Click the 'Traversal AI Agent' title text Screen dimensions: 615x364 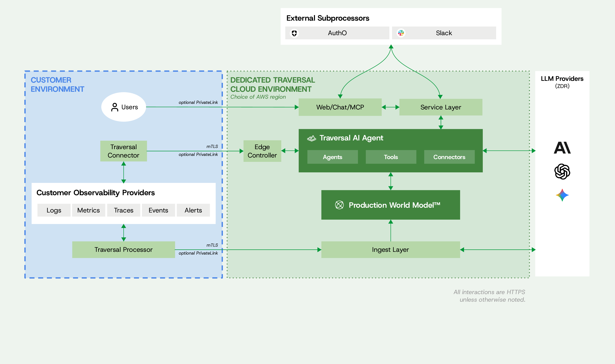(351, 138)
